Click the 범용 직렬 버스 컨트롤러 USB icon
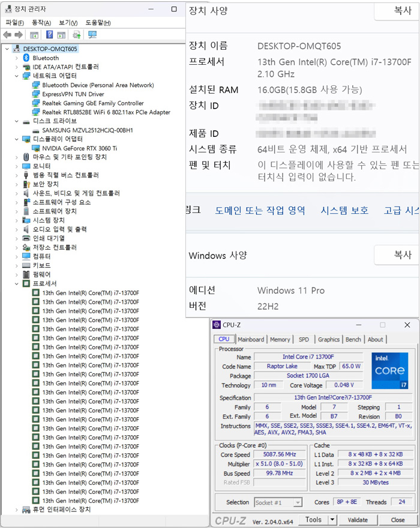Screen dimensions: 420x530 pos(26,175)
